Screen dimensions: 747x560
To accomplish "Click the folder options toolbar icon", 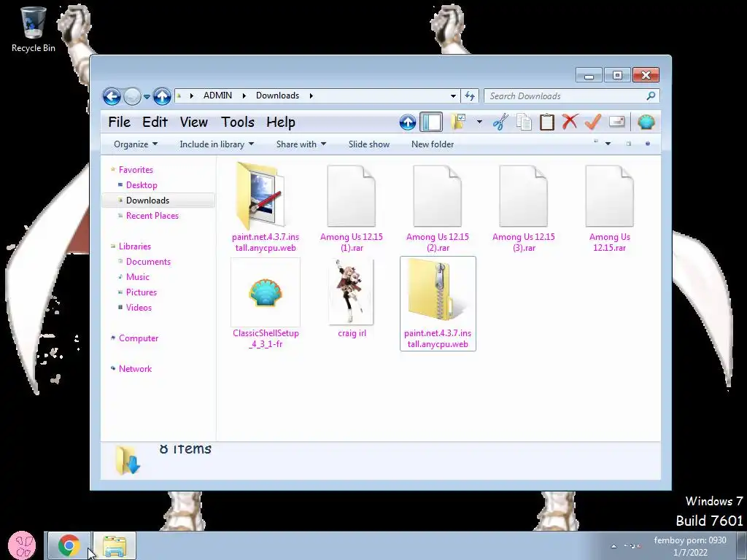I will (x=458, y=122).
